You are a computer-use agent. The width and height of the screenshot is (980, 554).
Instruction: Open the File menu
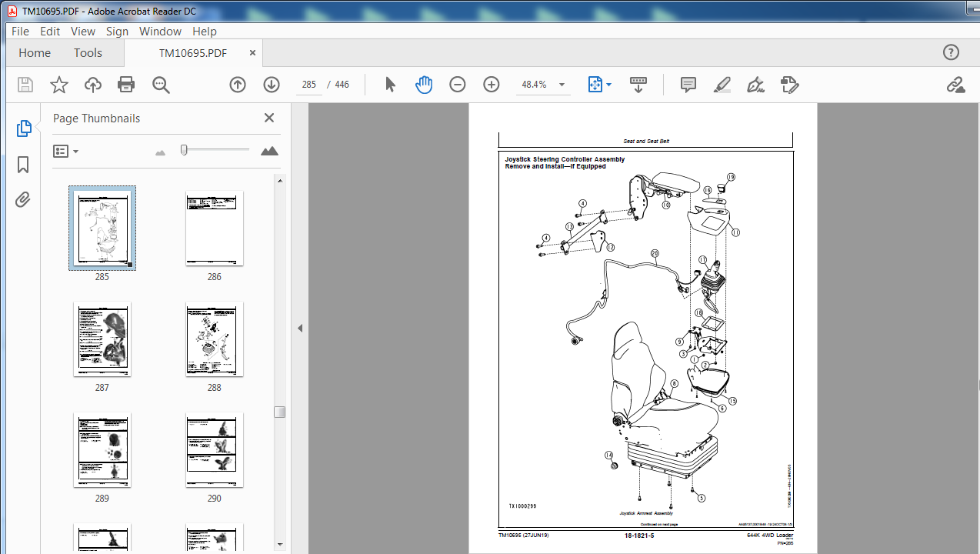point(20,32)
